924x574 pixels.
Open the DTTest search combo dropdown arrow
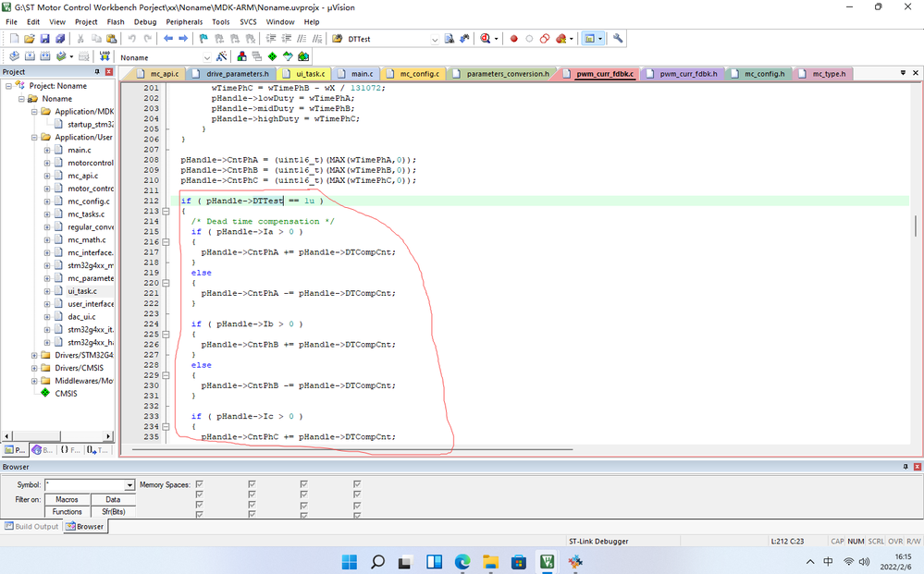click(435, 40)
